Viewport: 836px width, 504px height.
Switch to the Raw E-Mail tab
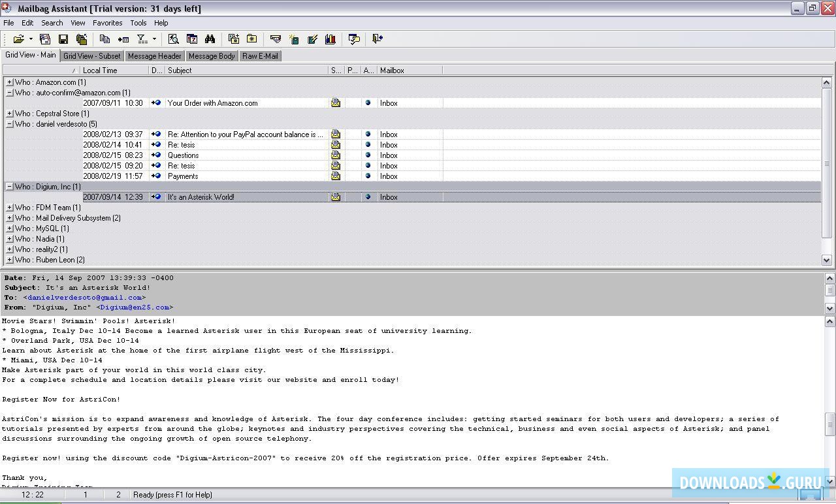(x=260, y=56)
